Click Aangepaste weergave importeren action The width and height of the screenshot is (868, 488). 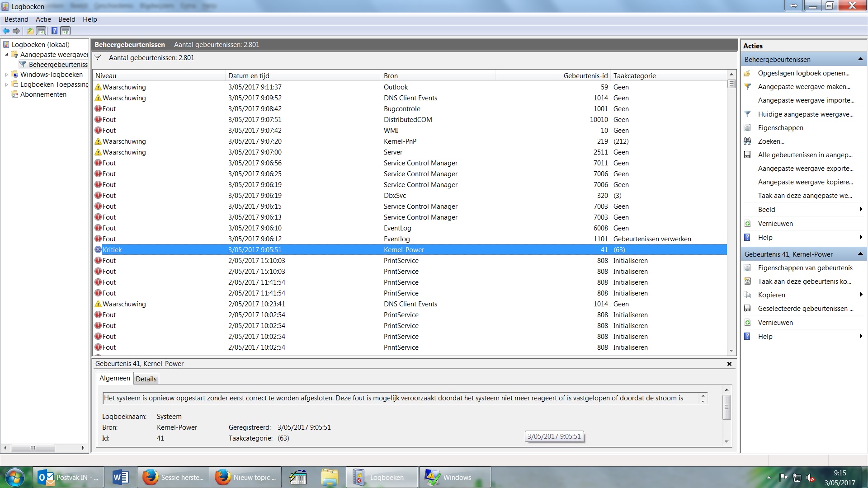(x=806, y=100)
